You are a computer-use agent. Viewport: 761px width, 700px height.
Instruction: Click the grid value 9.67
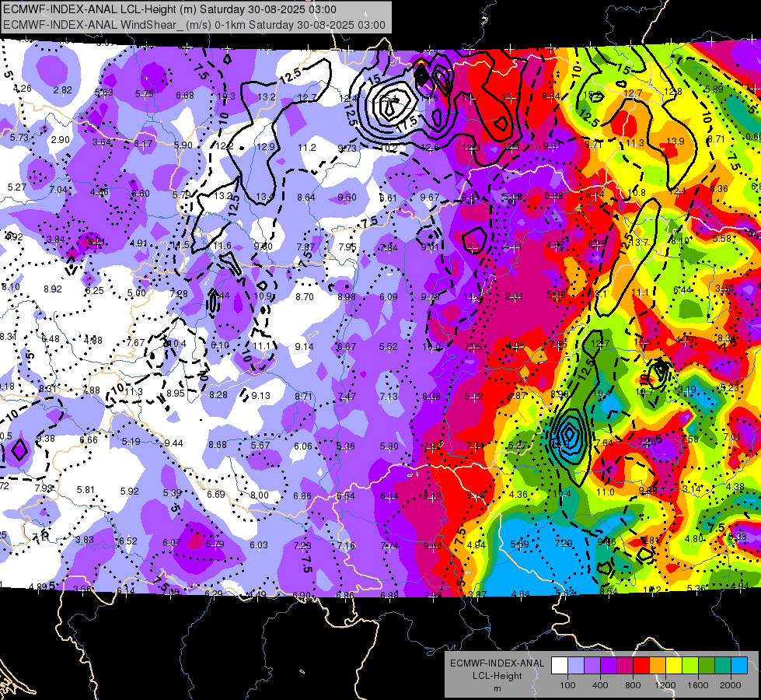pyautogui.click(x=430, y=197)
